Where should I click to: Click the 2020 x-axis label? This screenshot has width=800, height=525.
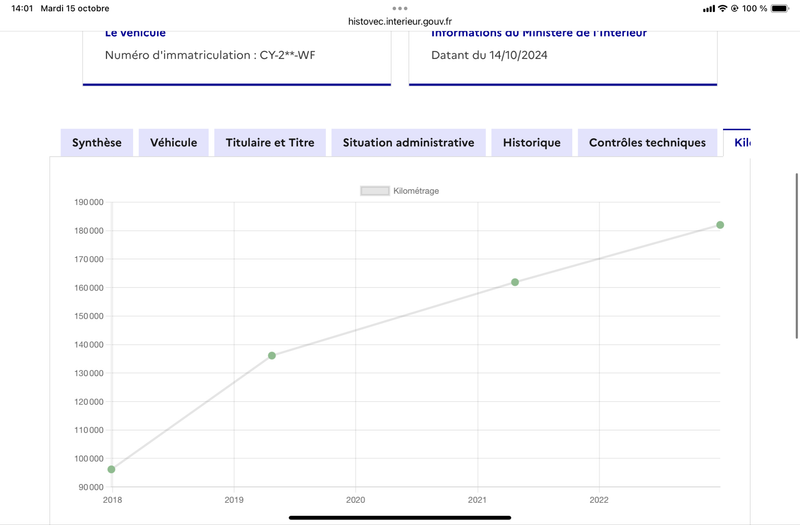coord(356,500)
